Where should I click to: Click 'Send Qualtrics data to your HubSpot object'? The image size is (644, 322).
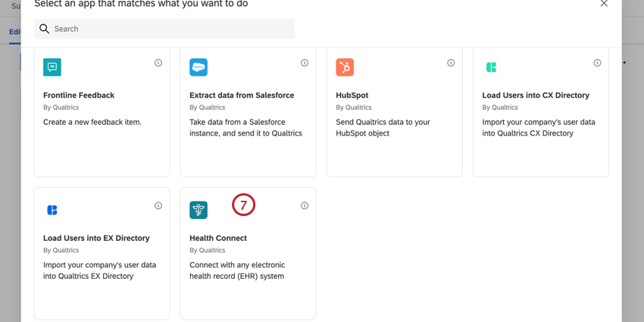[x=383, y=128]
